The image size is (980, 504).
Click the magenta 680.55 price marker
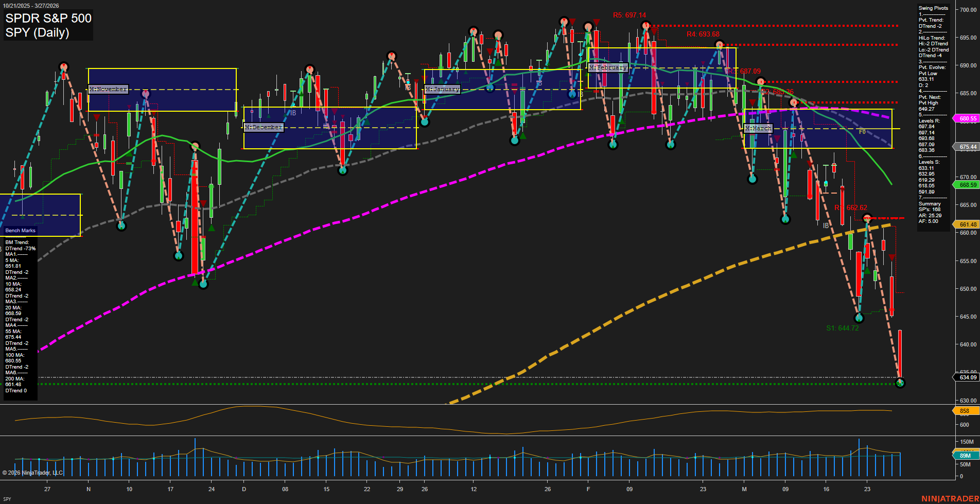click(x=967, y=118)
